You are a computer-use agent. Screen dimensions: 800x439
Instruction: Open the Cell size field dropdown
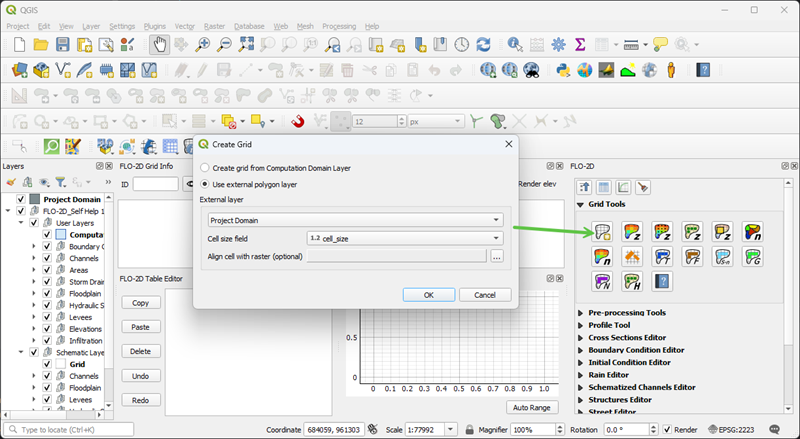pos(404,238)
